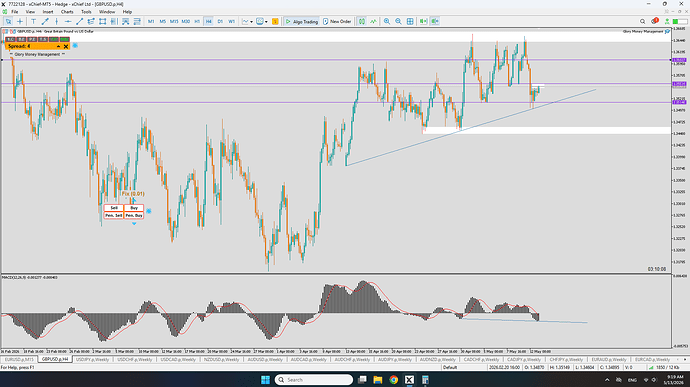Switch chart to M30 timeframe
Screen dimensions: 690x387
pyautogui.click(x=185, y=21)
